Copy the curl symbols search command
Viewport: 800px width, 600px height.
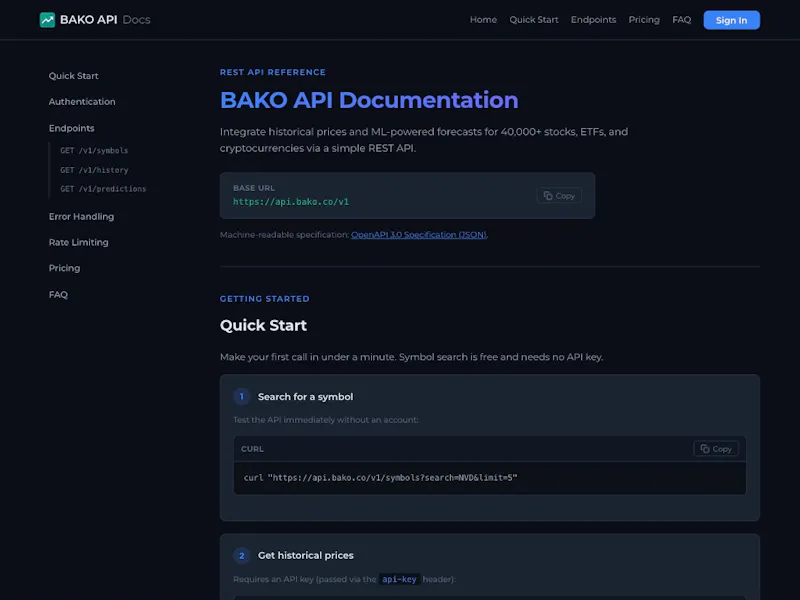tap(716, 448)
